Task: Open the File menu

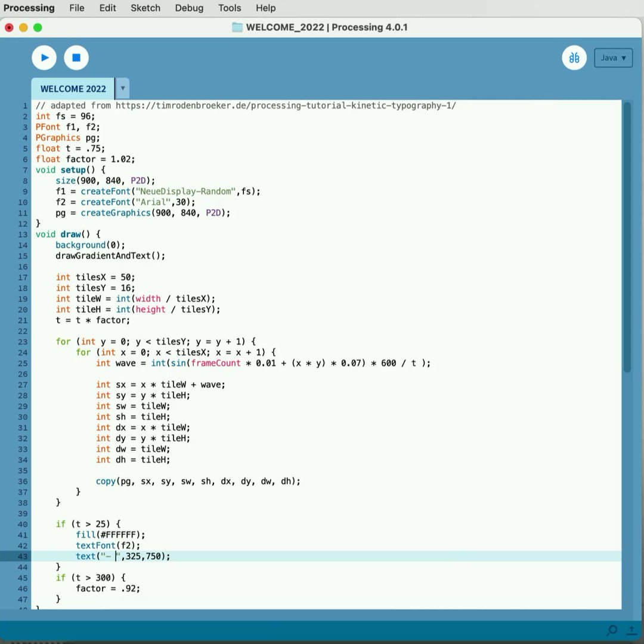Action: 77,8
